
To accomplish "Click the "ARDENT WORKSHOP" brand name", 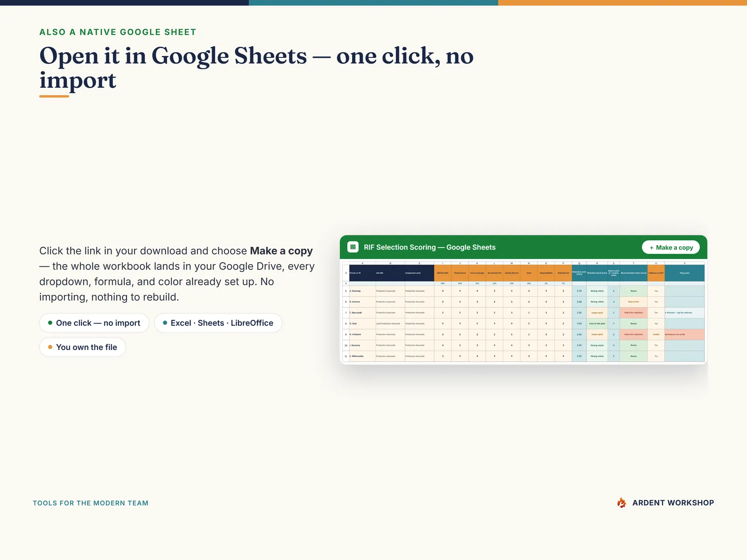I will coord(673,503).
